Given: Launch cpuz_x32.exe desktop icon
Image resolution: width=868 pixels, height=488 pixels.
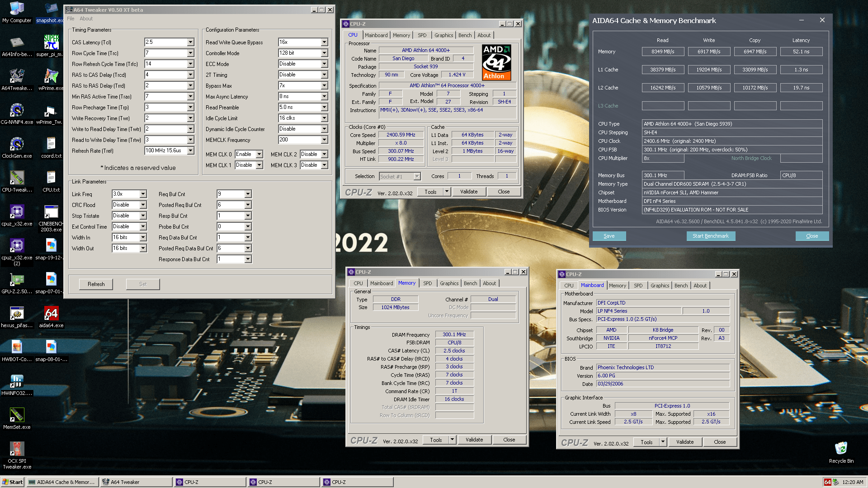Looking at the screenshot, I should point(17,216).
